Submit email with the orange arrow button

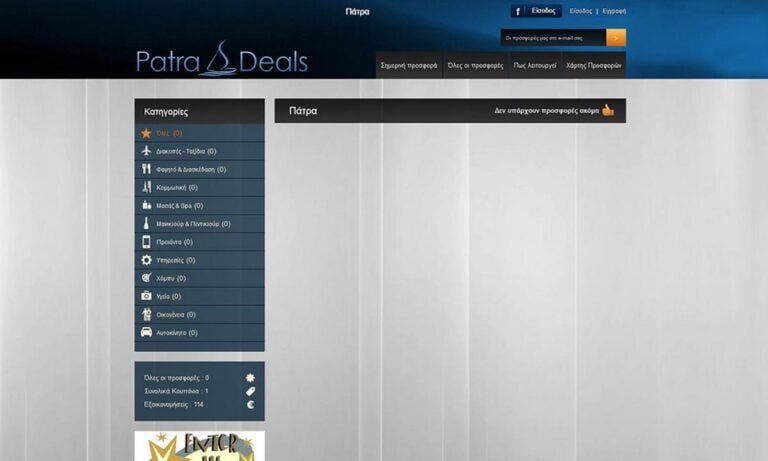pyautogui.click(x=616, y=38)
